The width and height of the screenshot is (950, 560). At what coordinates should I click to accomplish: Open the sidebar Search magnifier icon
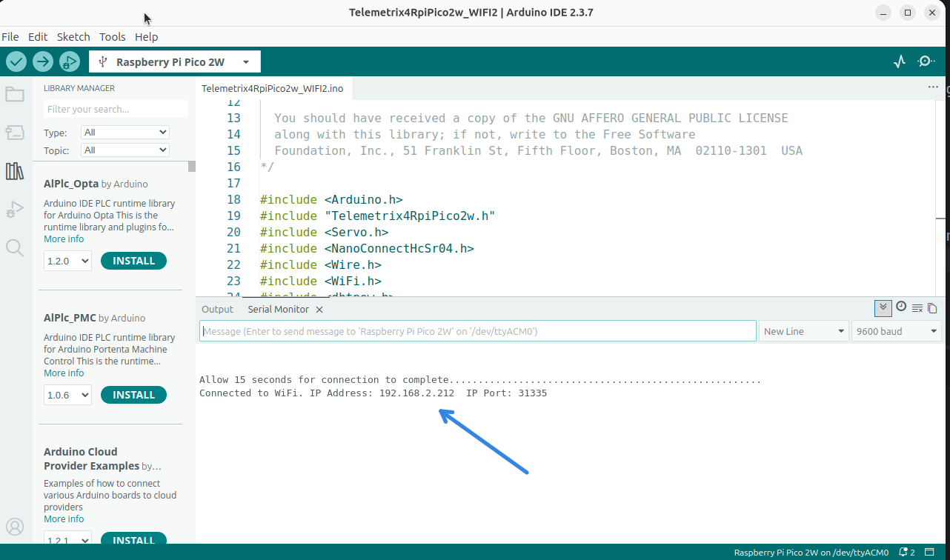point(15,247)
